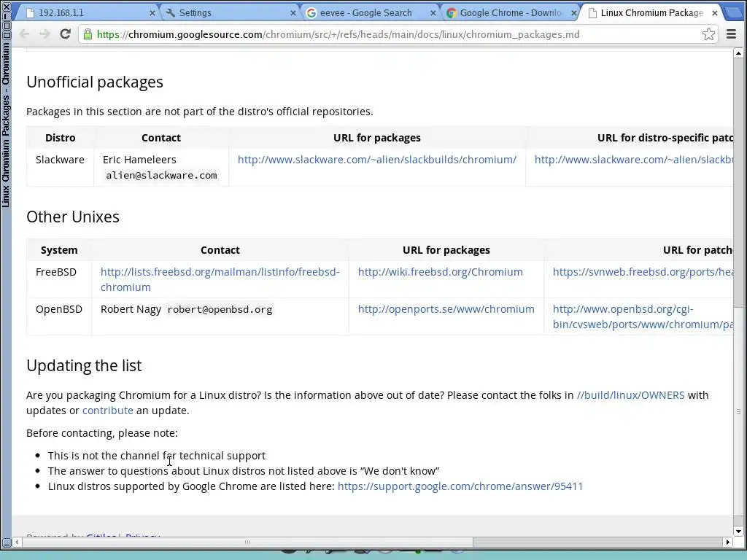Click the 'Unofficial packages' heading

(95, 82)
